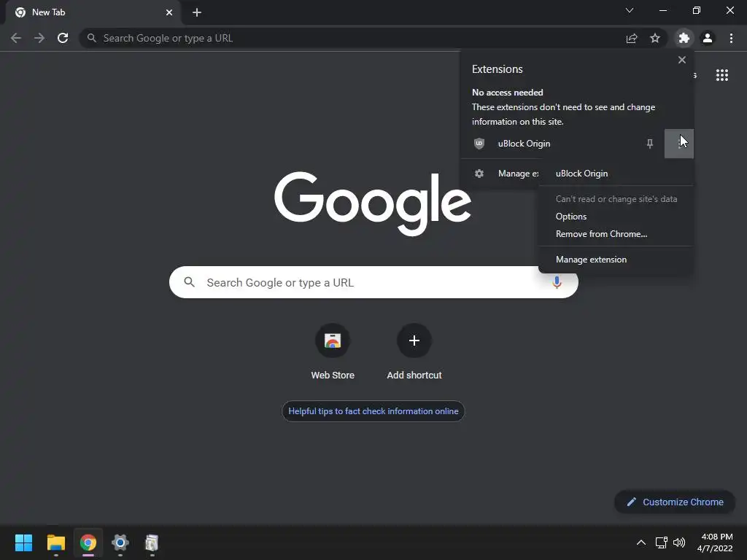The height and width of the screenshot is (560, 747).
Task: Open Helpful tips to fact check link
Action: coord(373,411)
